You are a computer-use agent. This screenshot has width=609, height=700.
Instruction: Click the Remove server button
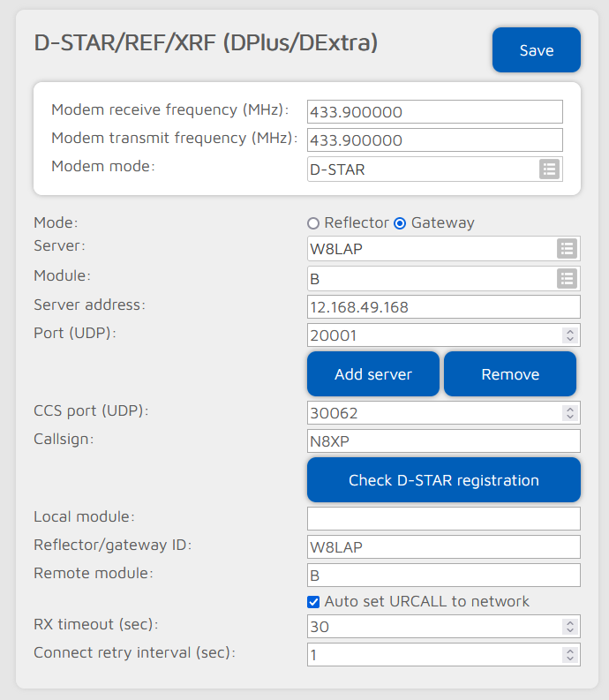click(x=509, y=374)
